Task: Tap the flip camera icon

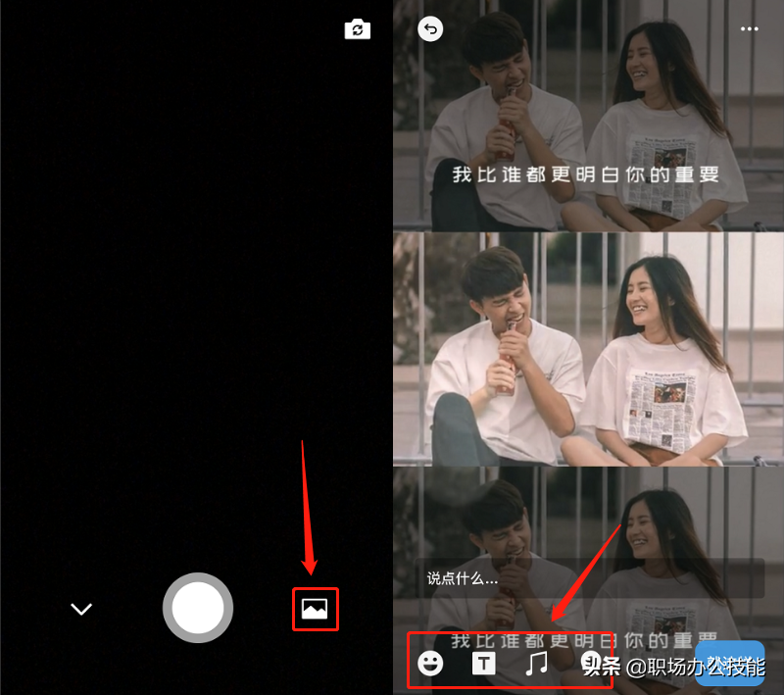Action: 358,29
